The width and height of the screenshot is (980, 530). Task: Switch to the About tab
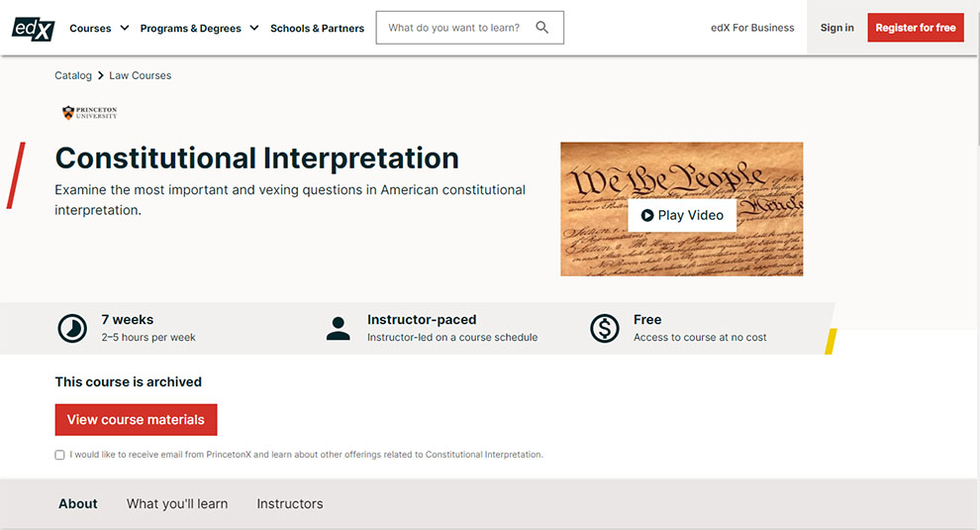point(78,503)
